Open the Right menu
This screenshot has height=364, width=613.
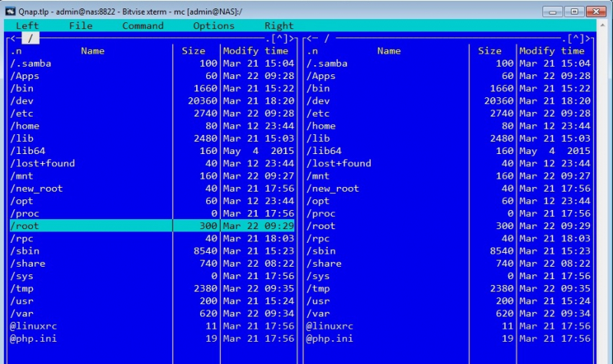[x=279, y=25]
